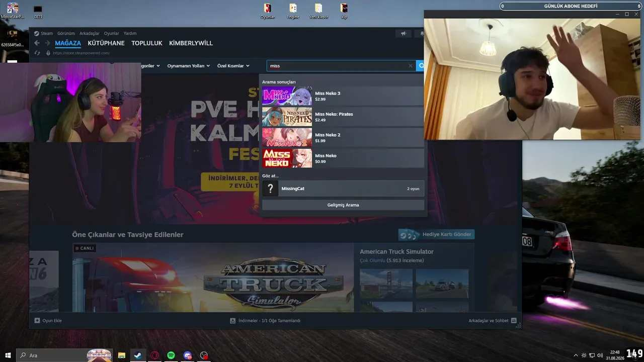This screenshot has height=362, width=644.
Task: Switch to the KÜTÜPHANE tab
Action: (106, 43)
